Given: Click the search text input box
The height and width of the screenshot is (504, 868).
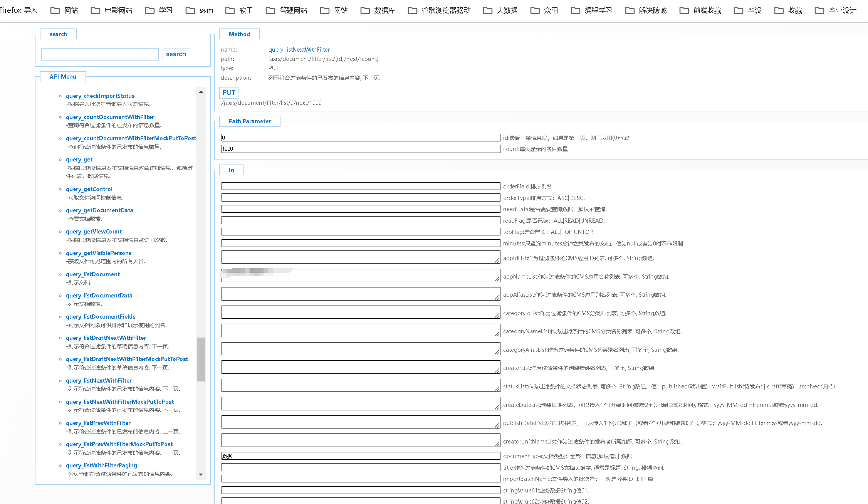Looking at the screenshot, I should 100,54.
